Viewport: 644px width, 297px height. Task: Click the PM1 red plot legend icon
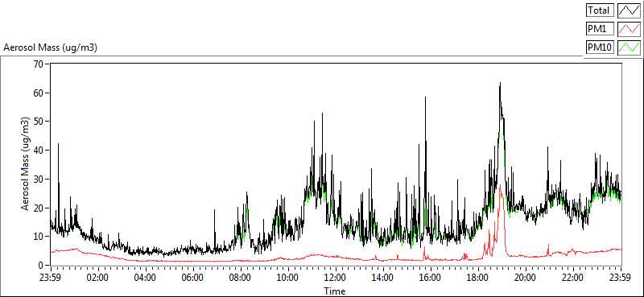click(x=629, y=28)
